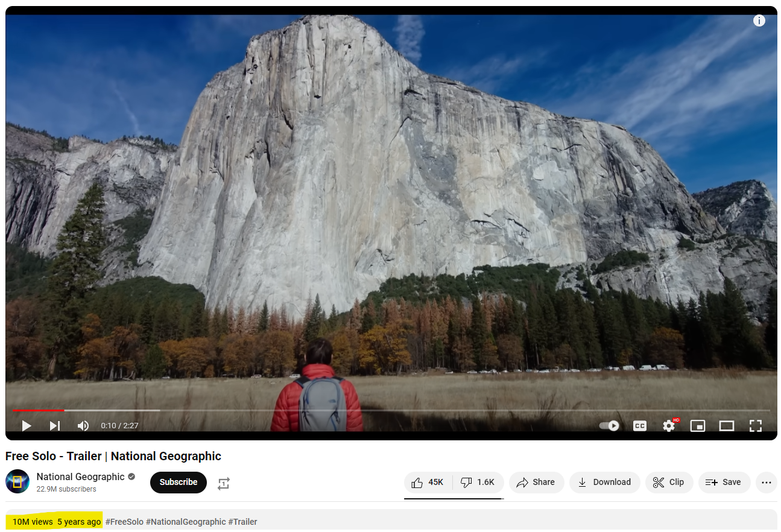
Task: Click the loop icon beside Subscribe
Action: coord(224,483)
